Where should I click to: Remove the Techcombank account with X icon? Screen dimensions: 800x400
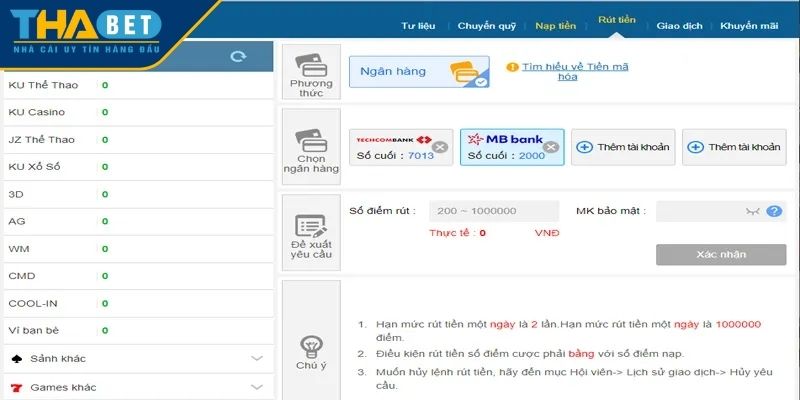click(438, 146)
